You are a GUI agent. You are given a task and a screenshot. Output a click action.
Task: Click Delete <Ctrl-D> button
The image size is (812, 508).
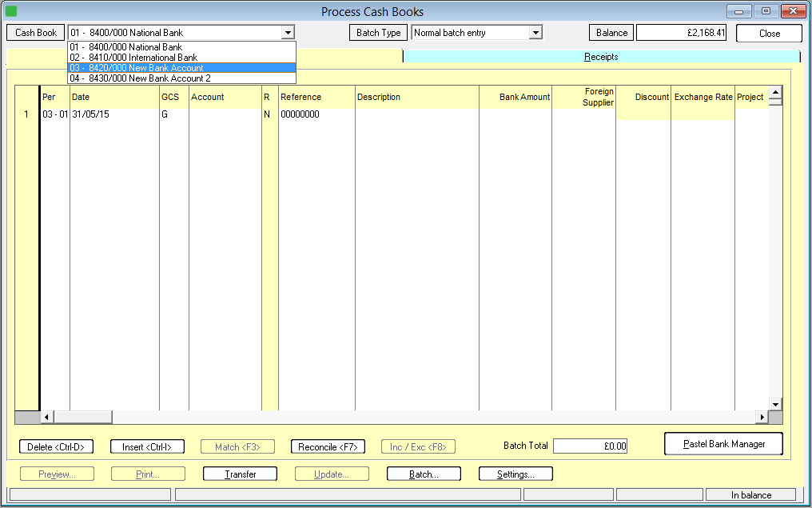[x=56, y=447]
